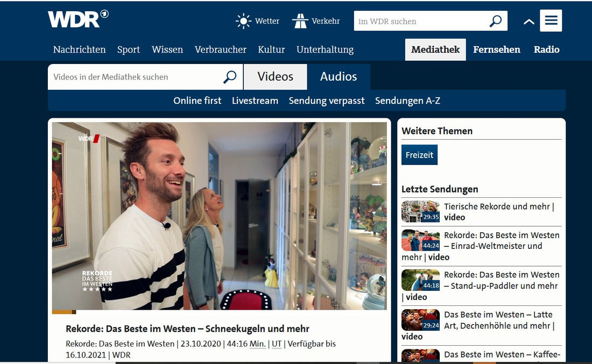Click the Wetter text link

click(x=267, y=21)
